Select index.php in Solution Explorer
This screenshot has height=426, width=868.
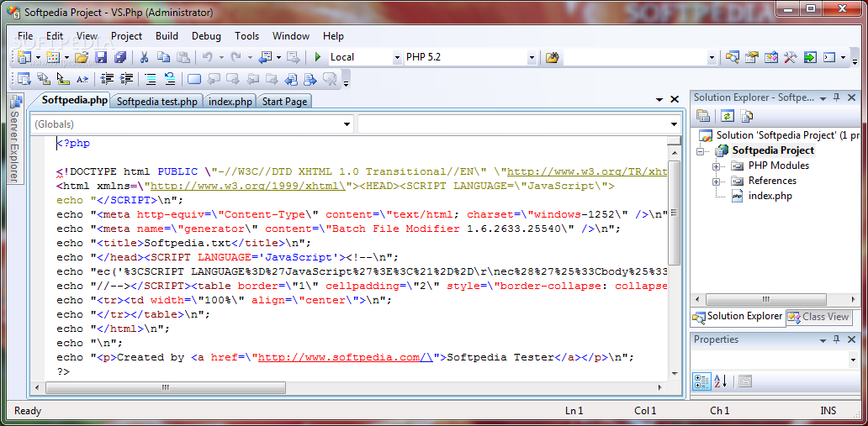770,196
